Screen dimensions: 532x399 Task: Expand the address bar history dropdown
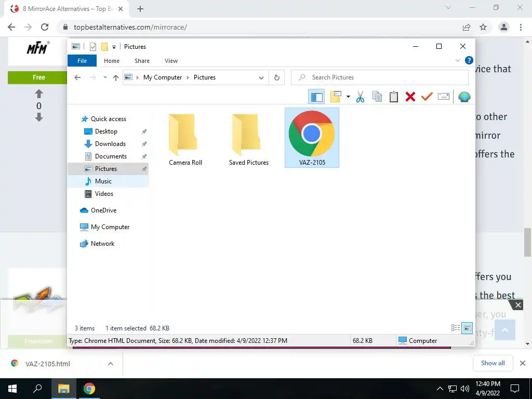click(261, 78)
